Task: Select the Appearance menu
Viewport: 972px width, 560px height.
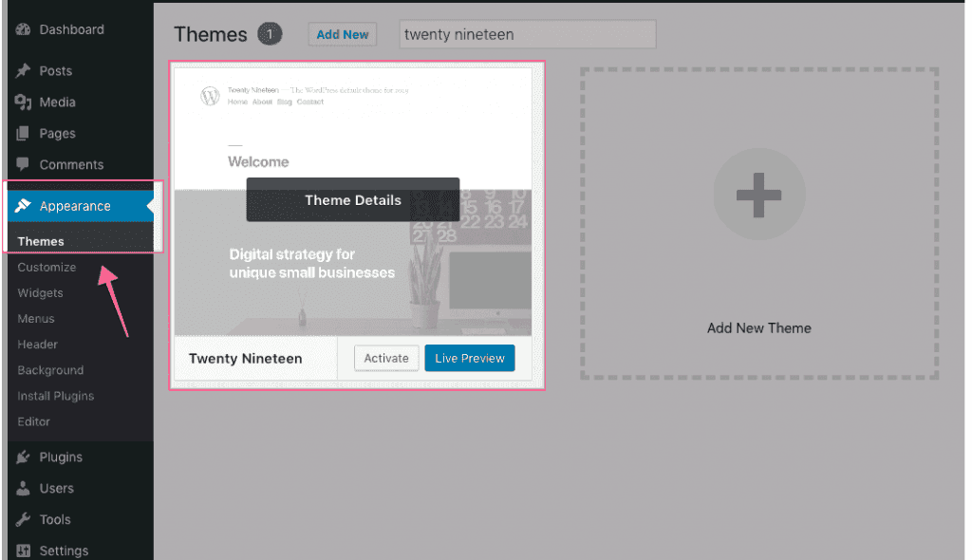Action: click(81, 206)
